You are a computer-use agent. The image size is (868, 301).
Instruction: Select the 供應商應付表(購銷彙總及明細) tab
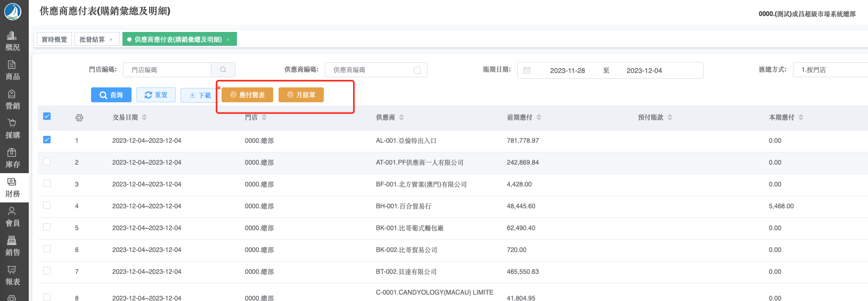pyautogui.click(x=178, y=39)
